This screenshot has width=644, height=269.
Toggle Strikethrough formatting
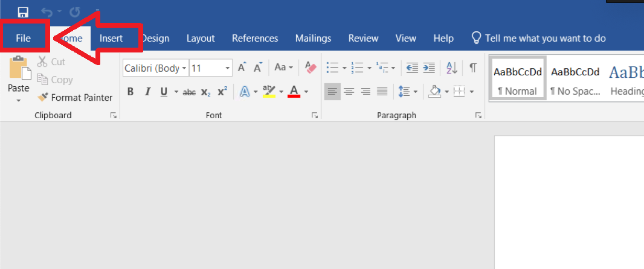[189, 92]
